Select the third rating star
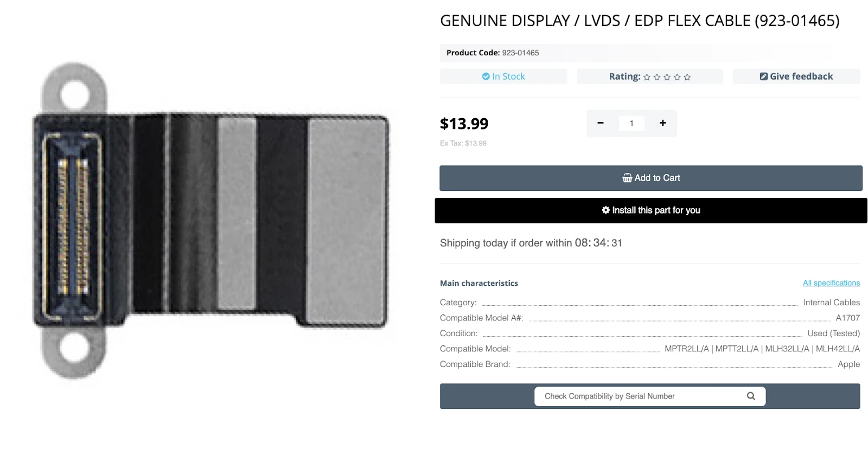This screenshot has height=450, width=868. (x=667, y=77)
